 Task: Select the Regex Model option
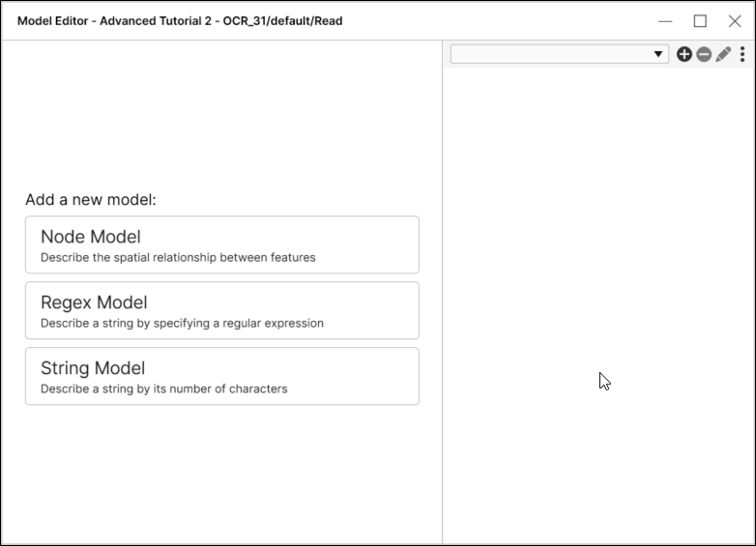pos(94,302)
